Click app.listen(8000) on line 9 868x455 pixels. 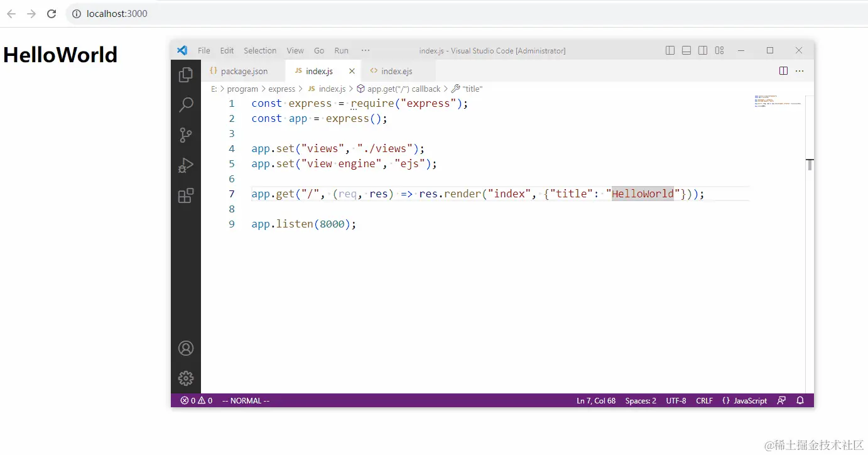(304, 224)
